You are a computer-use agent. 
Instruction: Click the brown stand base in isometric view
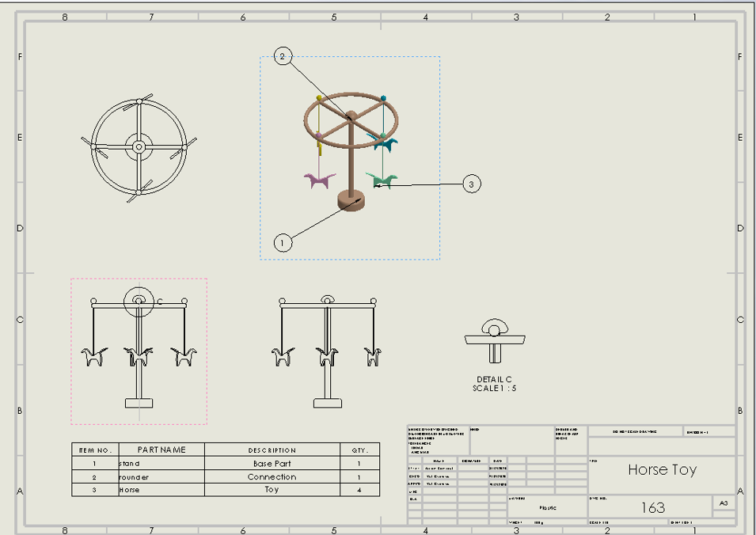pyautogui.click(x=351, y=200)
